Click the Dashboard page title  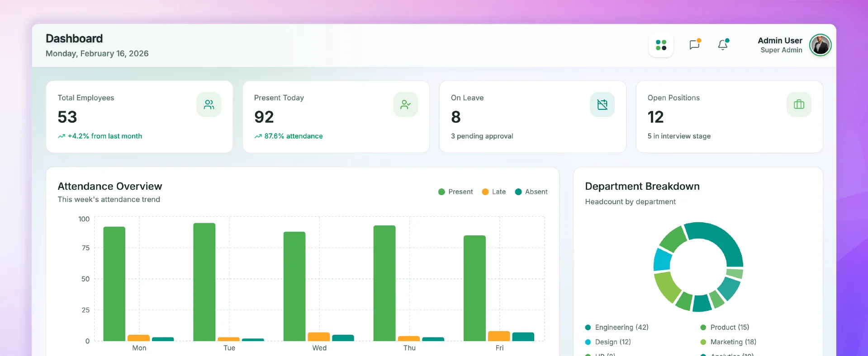pyautogui.click(x=74, y=39)
